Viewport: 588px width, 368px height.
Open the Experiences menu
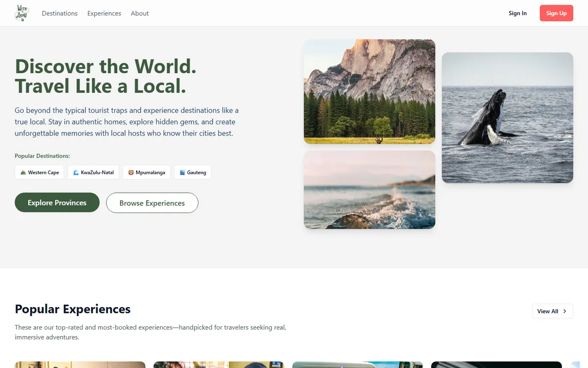click(x=104, y=13)
